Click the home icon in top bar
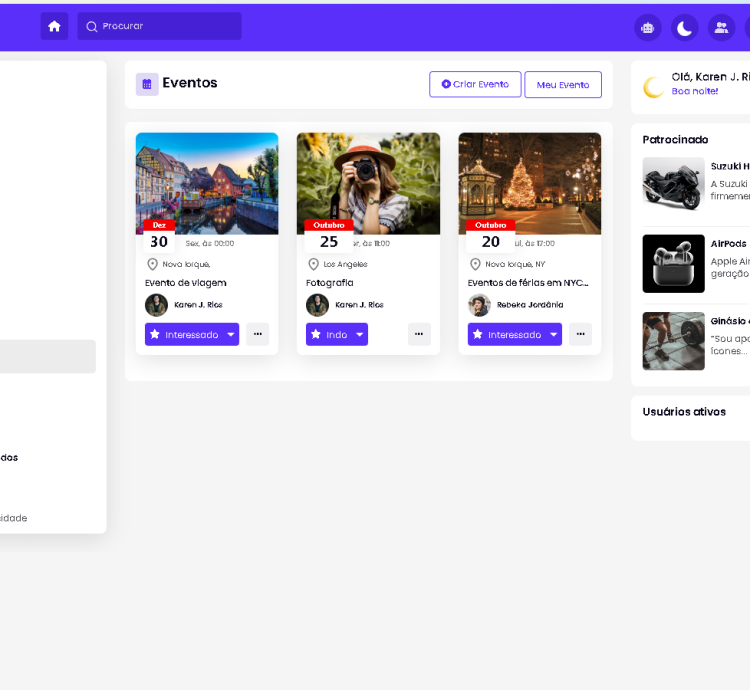This screenshot has width=750, height=690. pos(54,27)
